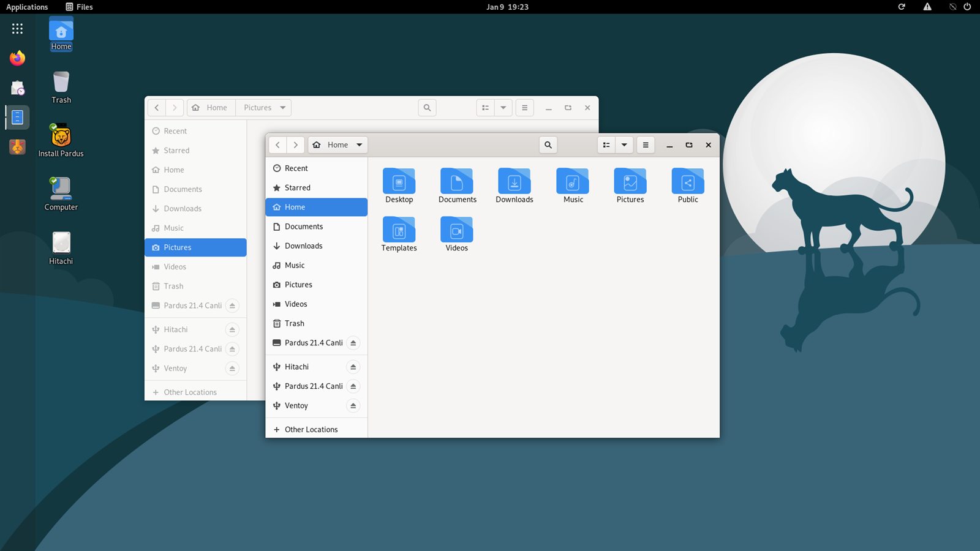The width and height of the screenshot is (980, 551).
Task: Select the Computer desktop icon
Action: 61,194
